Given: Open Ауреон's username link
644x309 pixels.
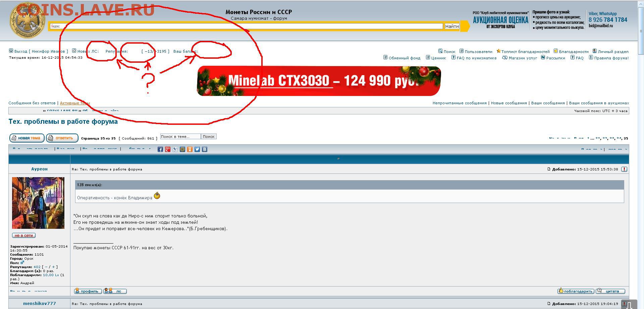Looking at the screenshot, I should pyautogui.click(x=39, y=169).
